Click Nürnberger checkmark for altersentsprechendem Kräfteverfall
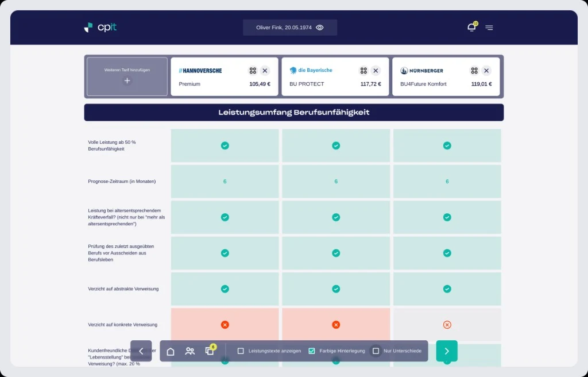 447,217
